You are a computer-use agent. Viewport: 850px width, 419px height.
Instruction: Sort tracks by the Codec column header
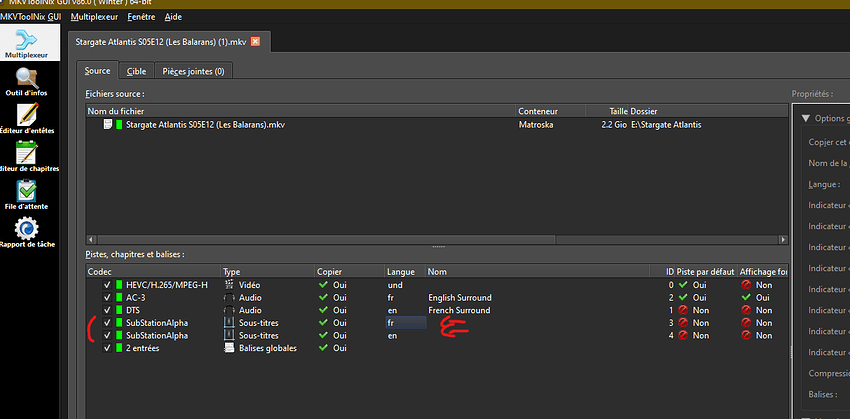(x=153, y=272)
